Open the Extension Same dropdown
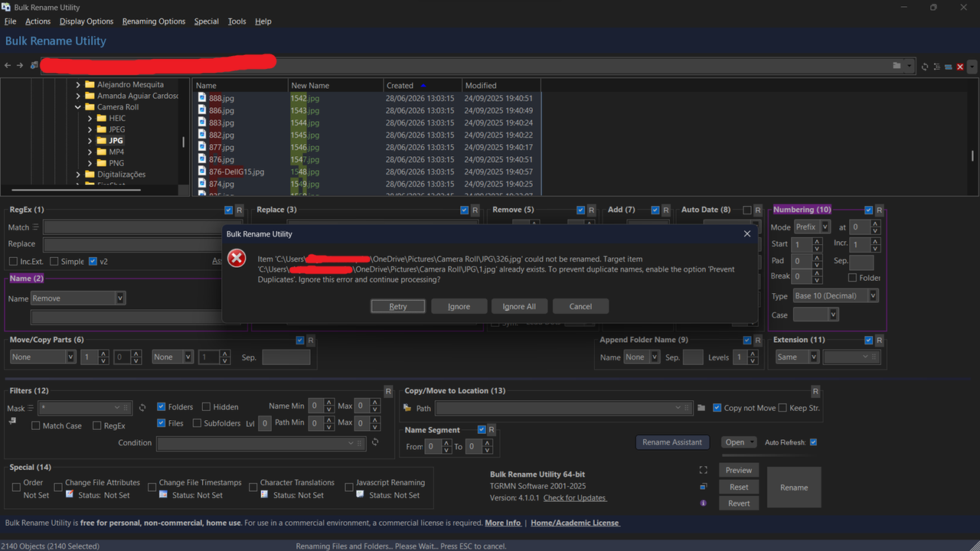980x551 pixels. click(796, 357)
